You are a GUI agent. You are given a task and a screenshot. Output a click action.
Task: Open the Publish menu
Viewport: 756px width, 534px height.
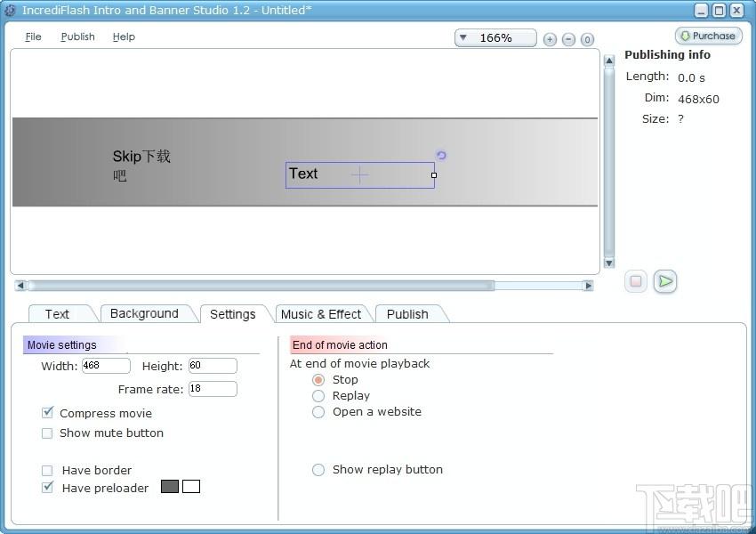point(77,36)
